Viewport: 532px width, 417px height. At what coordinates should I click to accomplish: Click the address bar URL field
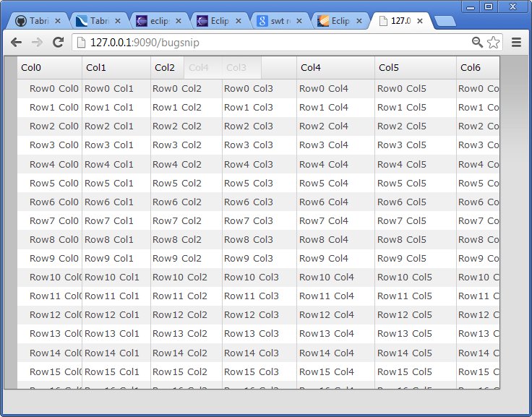267,43
